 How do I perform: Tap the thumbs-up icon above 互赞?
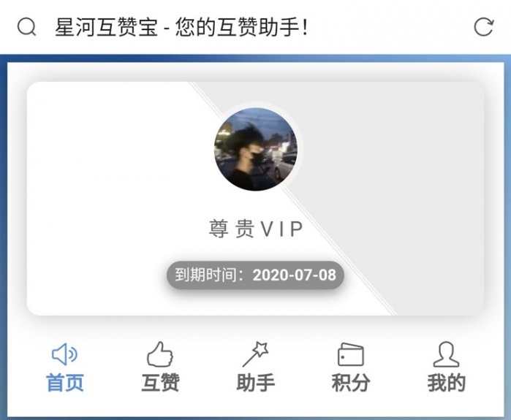coord(159,354)
